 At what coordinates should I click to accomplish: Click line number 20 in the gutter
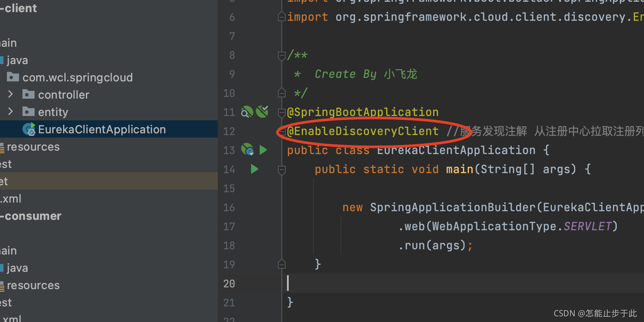[229, 283]
